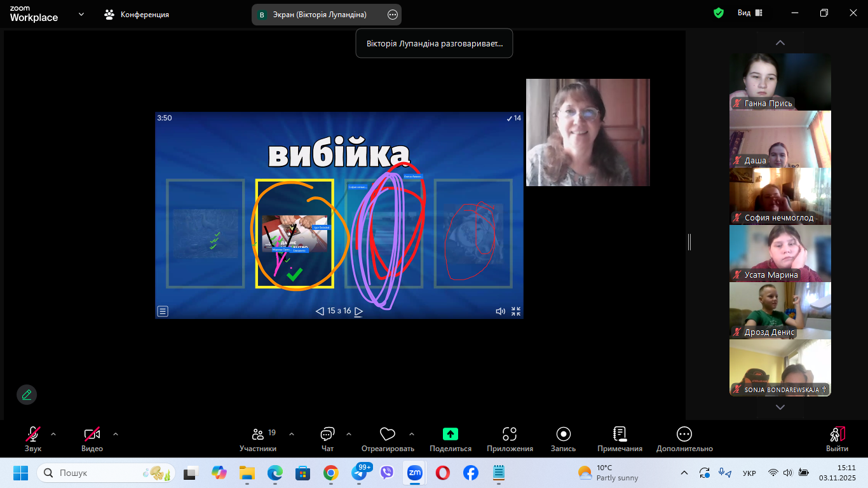Click the Отреагировать reactions heart icon
Viewport: 868px width, 488px height.
pos(388,435)
